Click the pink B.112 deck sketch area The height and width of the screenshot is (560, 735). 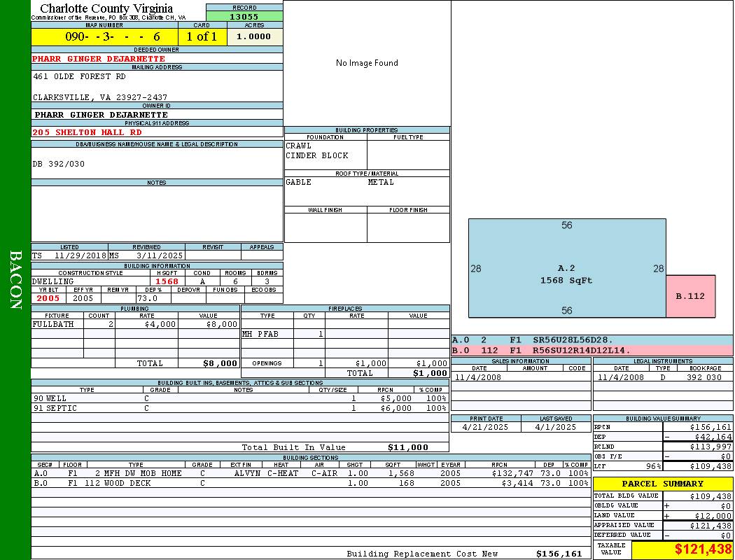tap(690, 296)
